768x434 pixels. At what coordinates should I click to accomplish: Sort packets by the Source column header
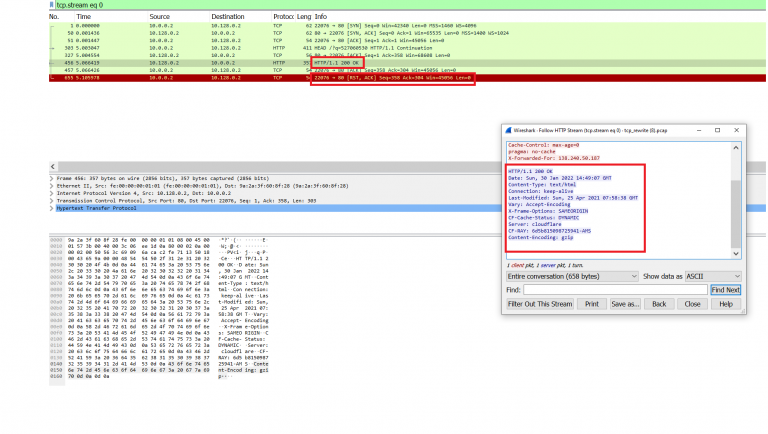pos(159,17)
